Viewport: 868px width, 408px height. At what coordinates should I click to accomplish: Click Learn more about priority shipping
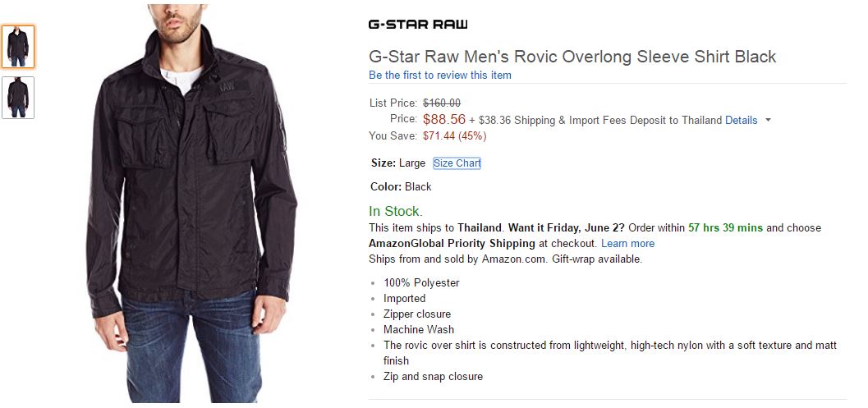[627, 244]
